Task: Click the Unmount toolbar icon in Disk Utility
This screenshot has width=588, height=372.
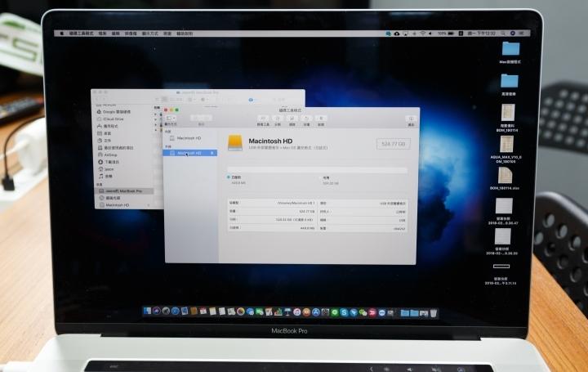Action: click(321, 119)
